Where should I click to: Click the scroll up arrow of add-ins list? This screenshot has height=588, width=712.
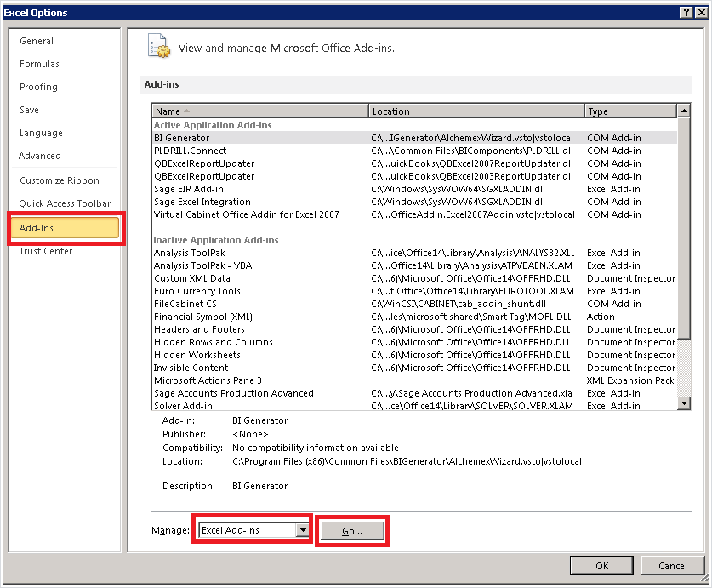(x=684, y=111)
